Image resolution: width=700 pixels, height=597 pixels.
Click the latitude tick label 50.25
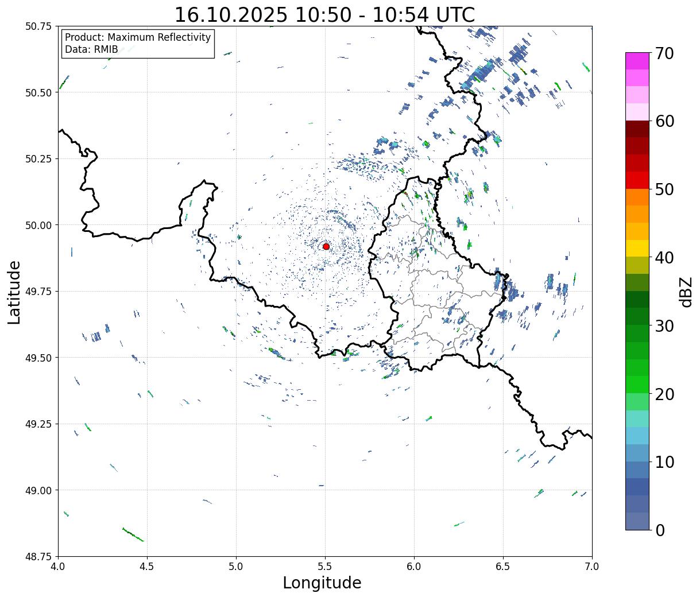coord(38,159)
